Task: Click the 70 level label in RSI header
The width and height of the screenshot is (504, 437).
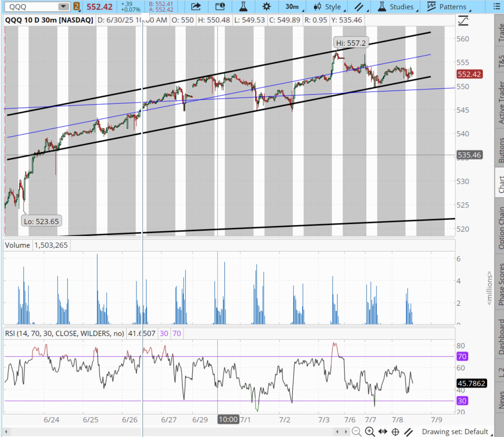Action: click(177, 333)
